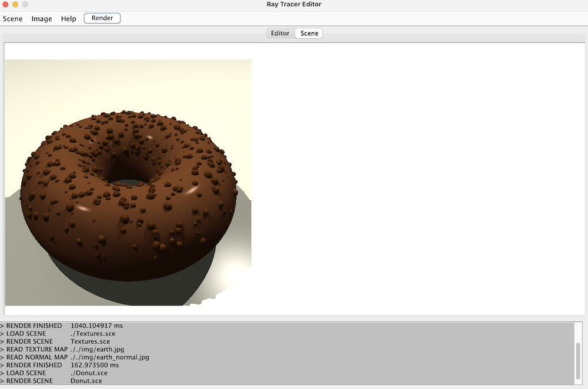This screenshot has height=389, width=588.
Task: Click the log panel scrollbar thumb
Action: click(578, 361)
